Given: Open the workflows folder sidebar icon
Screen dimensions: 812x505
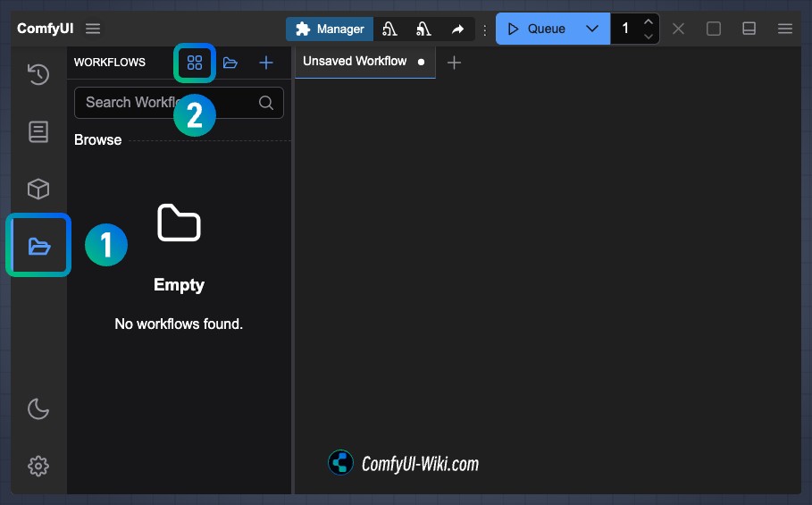Looking at the screenshot, I should 38,246.
